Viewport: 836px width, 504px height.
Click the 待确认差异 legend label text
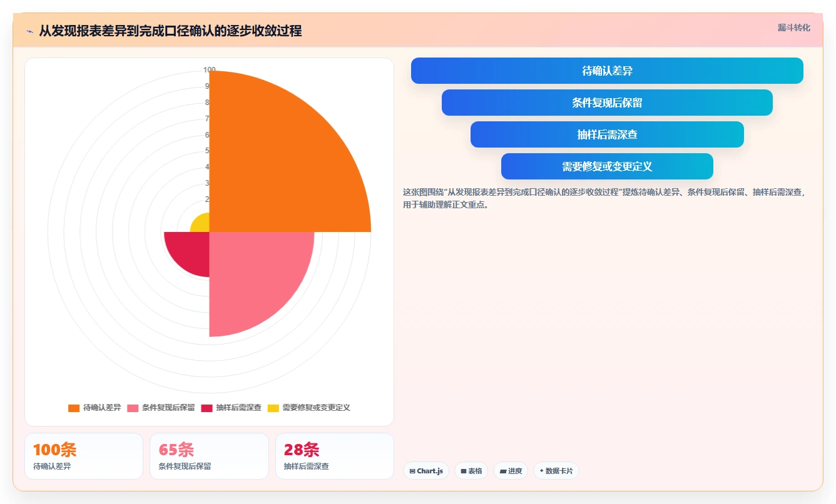[102, 408]
